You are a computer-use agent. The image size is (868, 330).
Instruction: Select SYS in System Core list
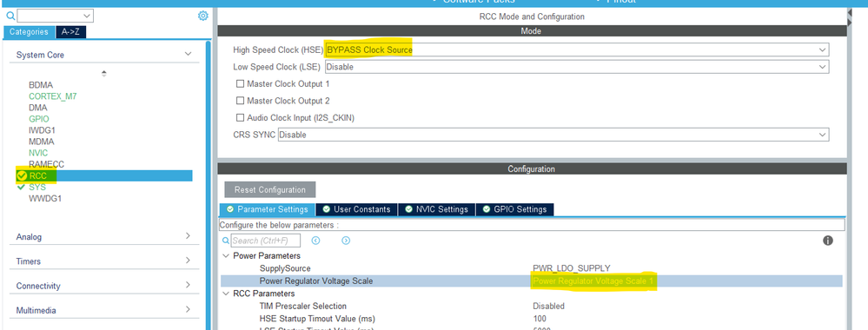click(x=37, y=188)
